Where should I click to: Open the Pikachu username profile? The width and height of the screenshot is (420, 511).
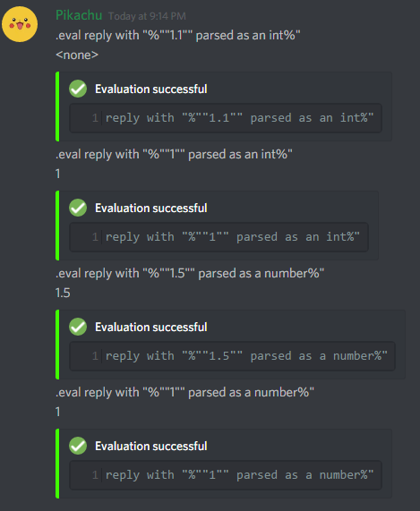(x=79, y=15)
